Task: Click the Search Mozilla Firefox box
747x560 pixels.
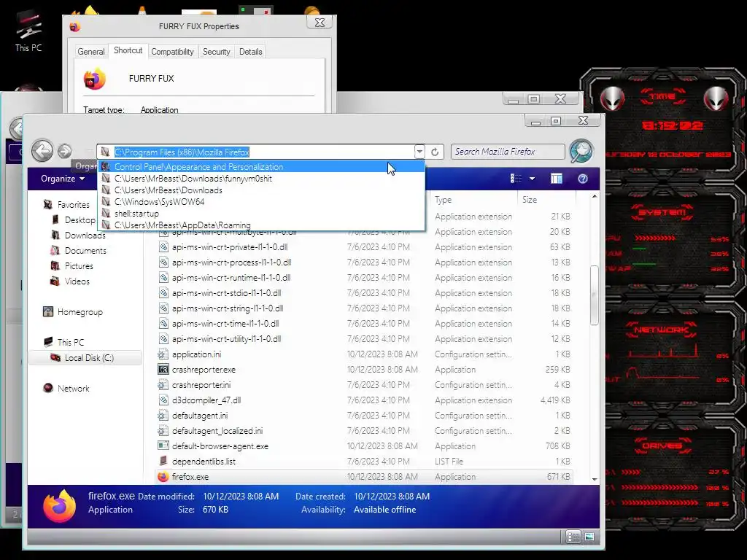Action: click(508, 152)
